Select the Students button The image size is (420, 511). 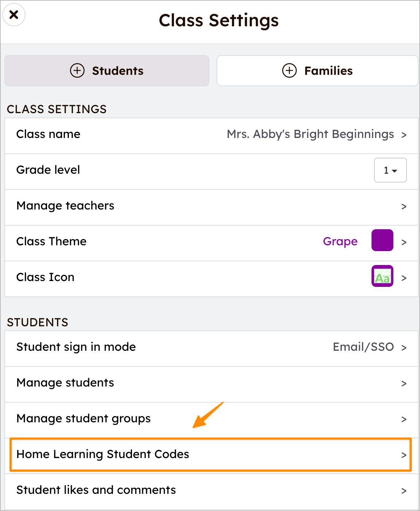(107, 70)
